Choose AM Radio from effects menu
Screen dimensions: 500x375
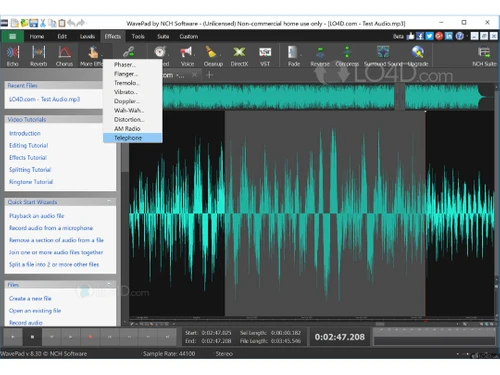133,129
